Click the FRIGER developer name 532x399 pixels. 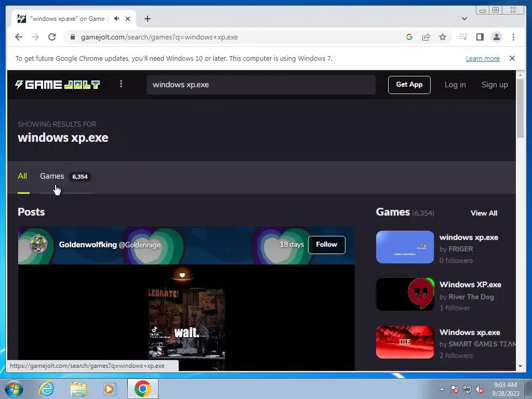(460, 249)
